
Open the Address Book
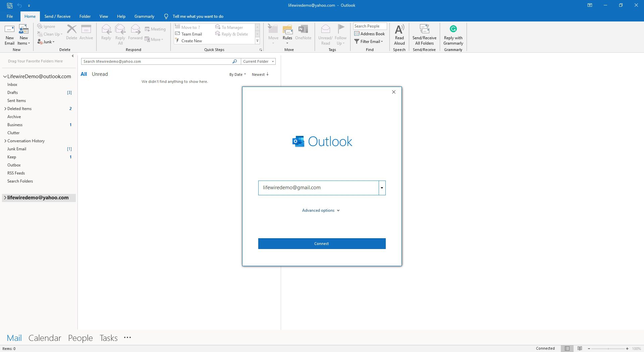370,34
